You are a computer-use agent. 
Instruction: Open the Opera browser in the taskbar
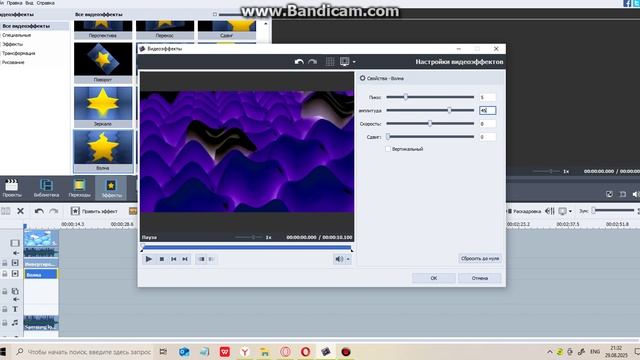point(305,351)
